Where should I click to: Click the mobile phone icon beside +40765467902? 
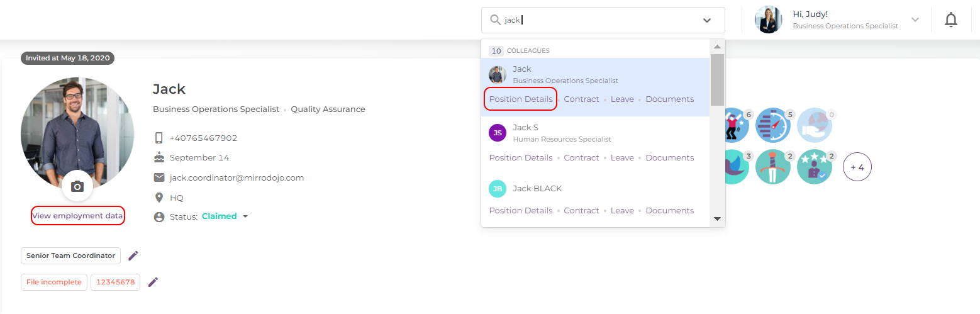[x=159, y=138]
